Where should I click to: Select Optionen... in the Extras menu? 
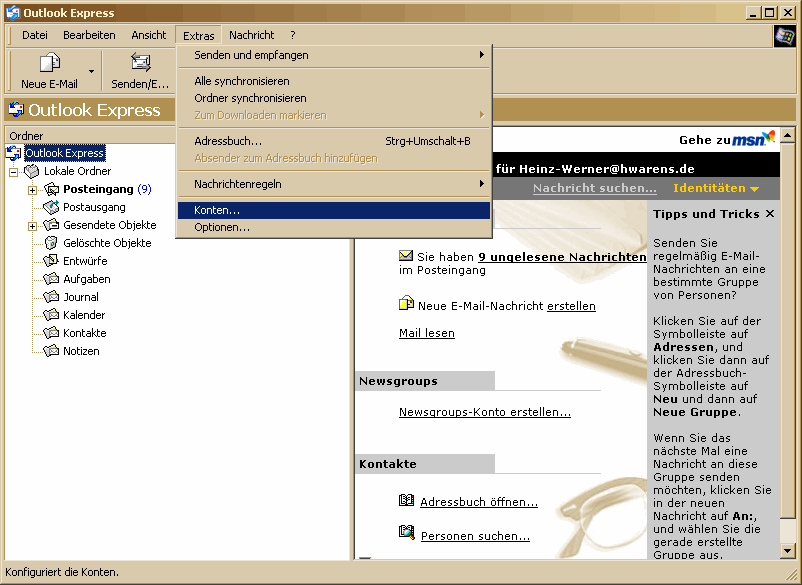pos(334,228)
